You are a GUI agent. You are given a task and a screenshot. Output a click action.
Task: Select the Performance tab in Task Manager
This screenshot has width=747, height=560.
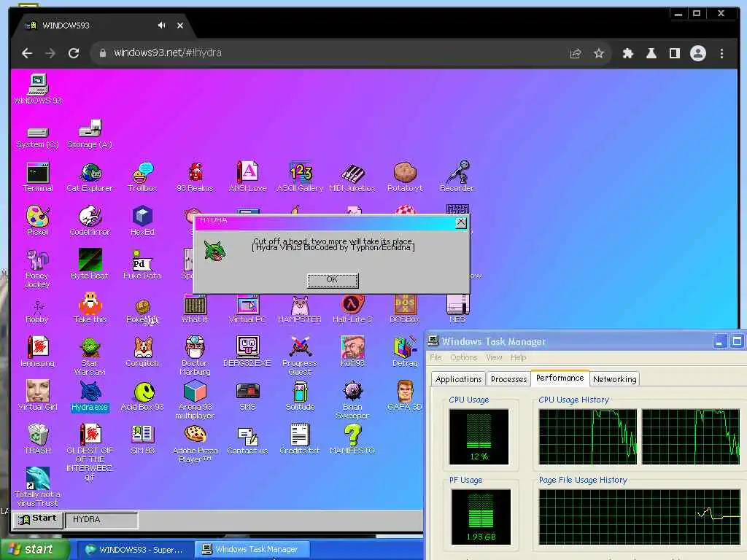[560, 378]
